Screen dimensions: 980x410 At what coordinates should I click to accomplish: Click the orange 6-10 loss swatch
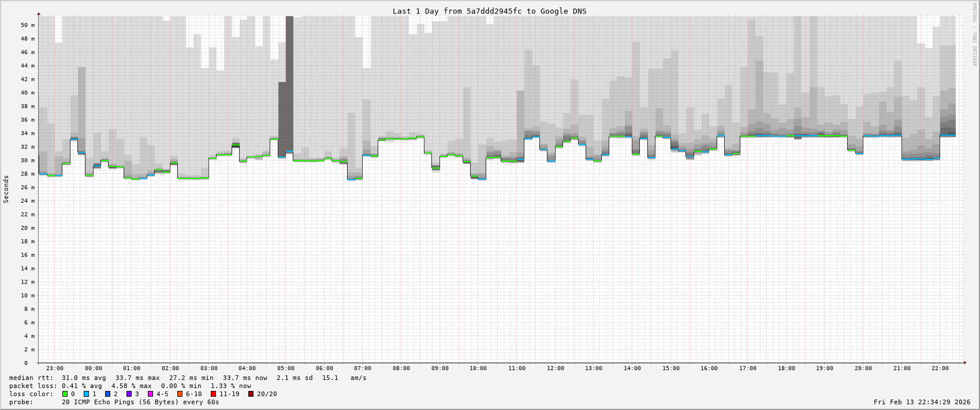tap(180, 394)
